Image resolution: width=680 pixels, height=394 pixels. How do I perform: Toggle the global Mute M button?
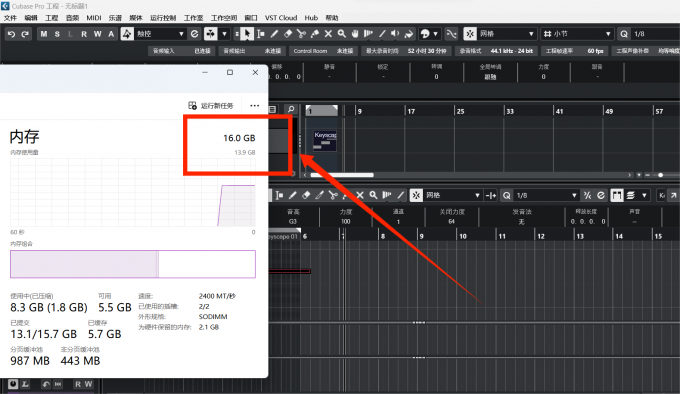pyautogui.click(x=44, y=34)
